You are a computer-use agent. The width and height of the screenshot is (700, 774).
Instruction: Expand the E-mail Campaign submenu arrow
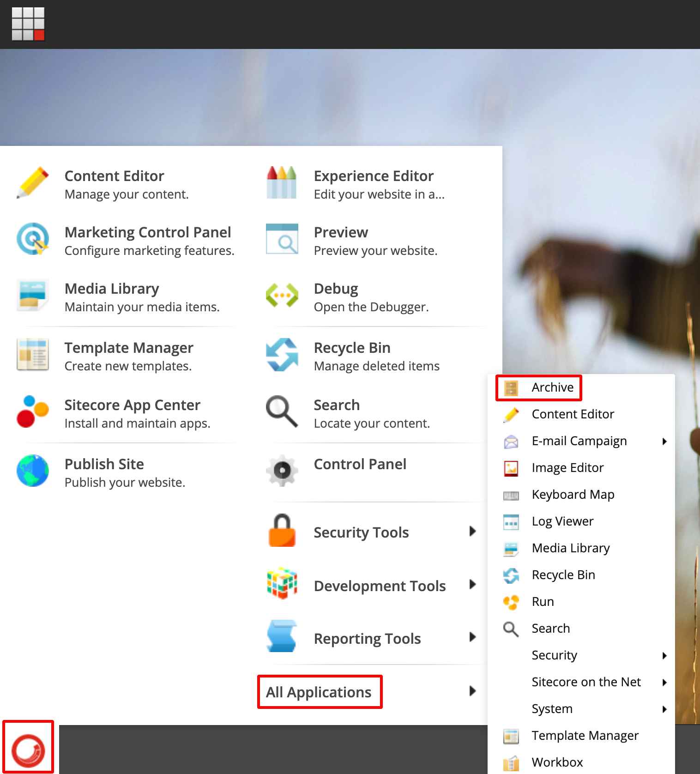[x=664, y=441]
